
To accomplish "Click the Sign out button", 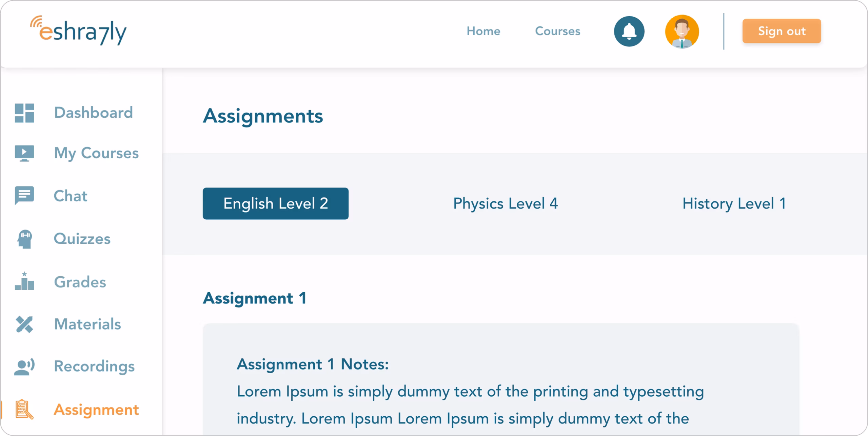I will pos(782,31).
